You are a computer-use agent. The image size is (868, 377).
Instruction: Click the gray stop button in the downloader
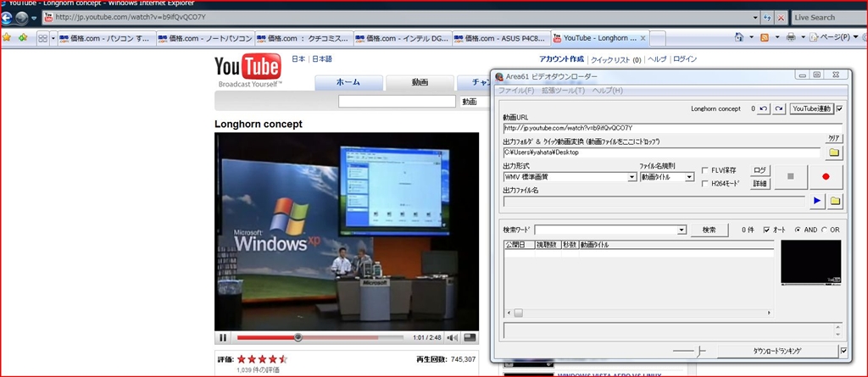[x=791, y=176]
